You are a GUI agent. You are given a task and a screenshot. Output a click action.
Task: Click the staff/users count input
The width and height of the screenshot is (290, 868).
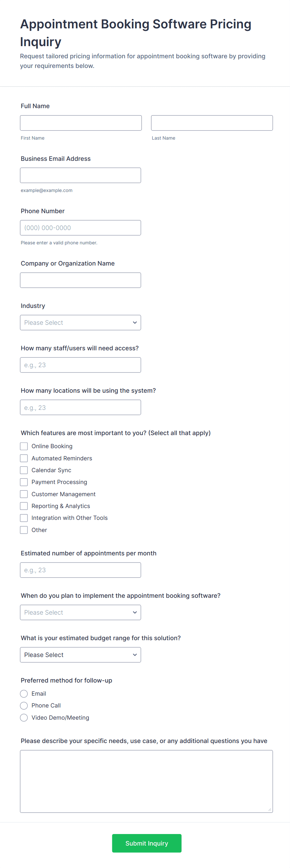[80, 365]
